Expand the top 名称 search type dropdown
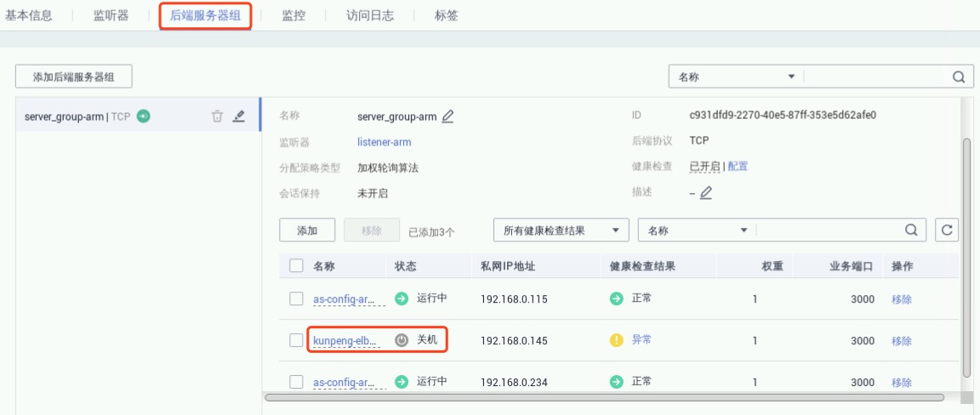 (736, 77)
